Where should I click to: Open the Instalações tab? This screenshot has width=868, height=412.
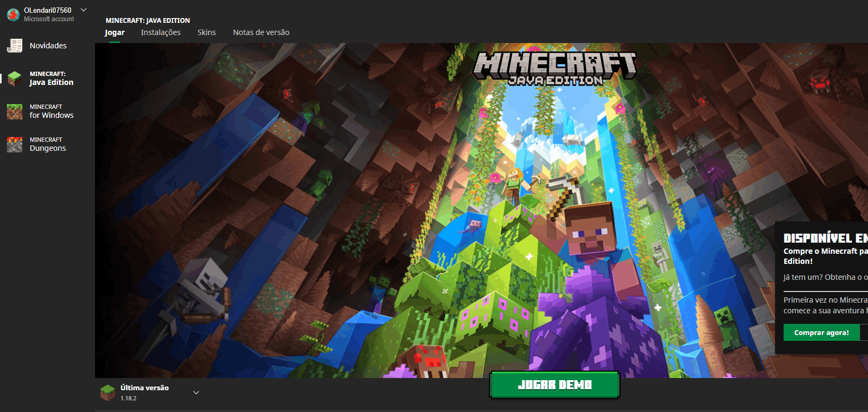click(161, 32)
